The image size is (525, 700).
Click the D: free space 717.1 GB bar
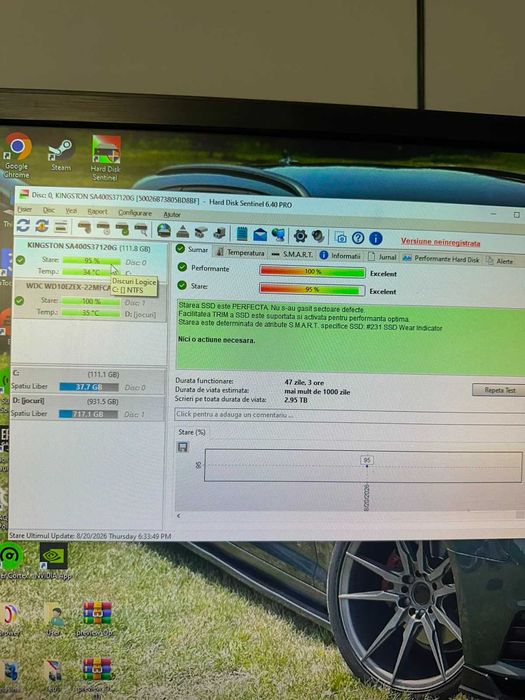pyautogui.click(x=88, y=414)
